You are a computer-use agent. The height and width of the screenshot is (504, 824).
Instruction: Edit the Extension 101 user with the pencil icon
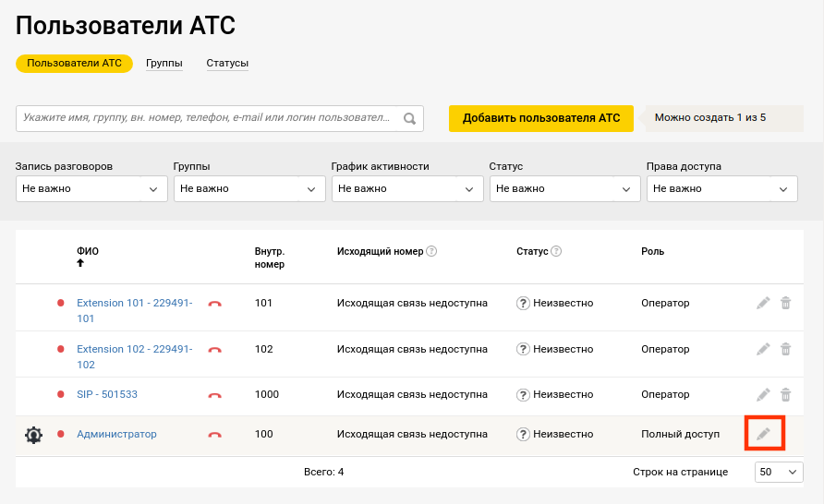763,303
